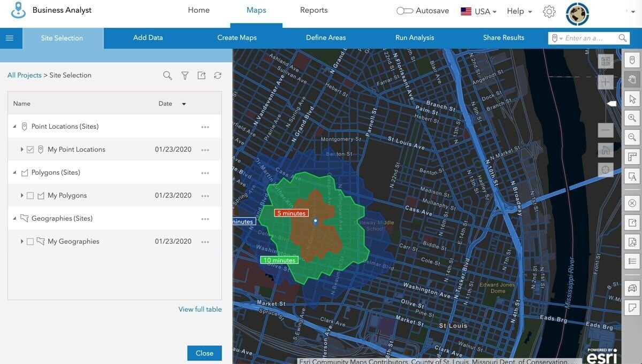642x364 pixels.
Task: Sort by the Date column arrow
Action: tap(184, 104)
